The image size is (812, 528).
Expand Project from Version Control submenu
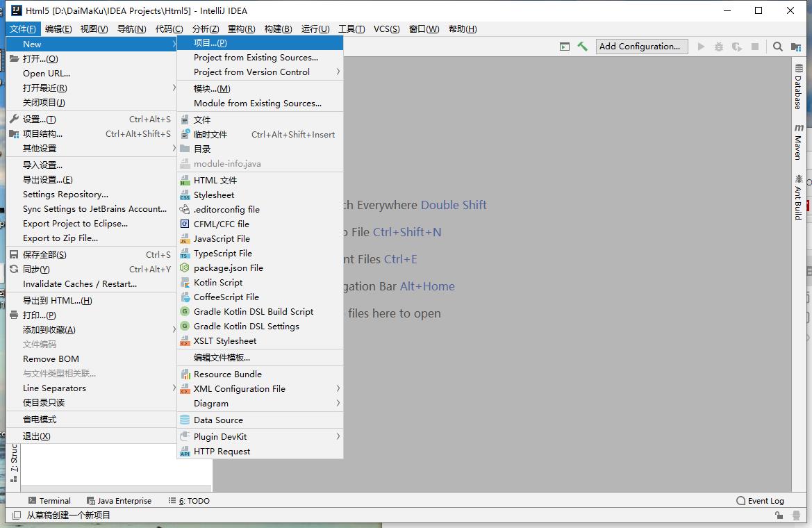260,72
